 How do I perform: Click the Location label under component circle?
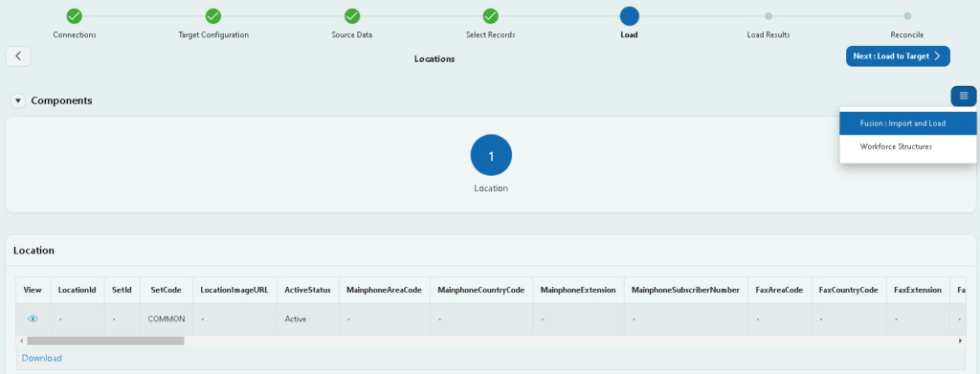(x=491, y=187)
